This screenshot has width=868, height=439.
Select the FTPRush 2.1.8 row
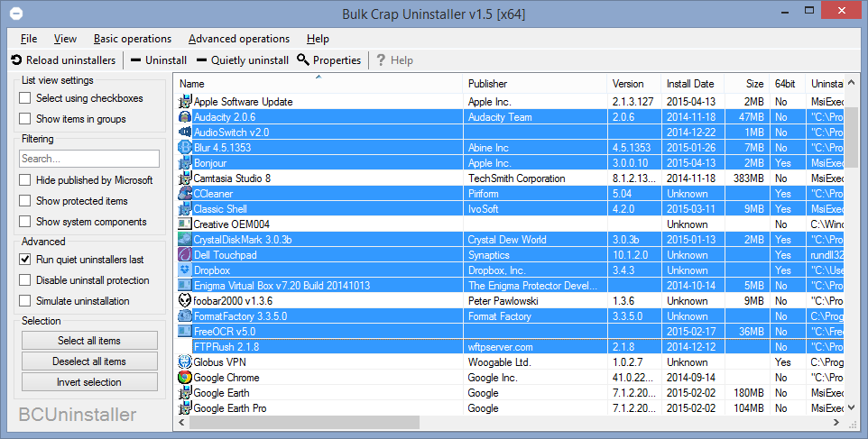point(509,347)
